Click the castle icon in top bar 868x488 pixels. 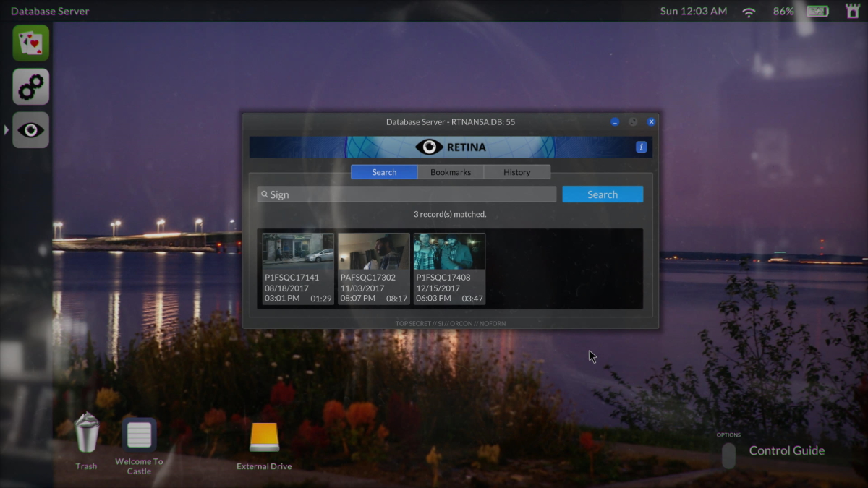pos(853,11)
